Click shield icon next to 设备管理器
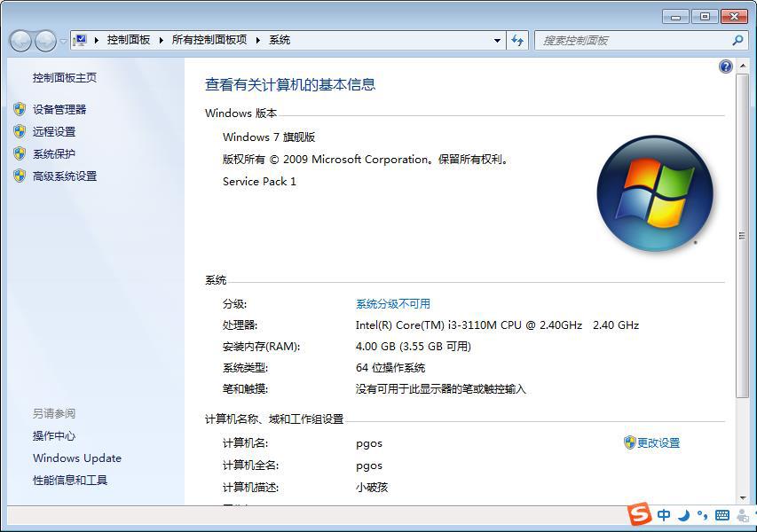Image resolution: width=757 pixels, height=532 pixels. tap(20, 109)
